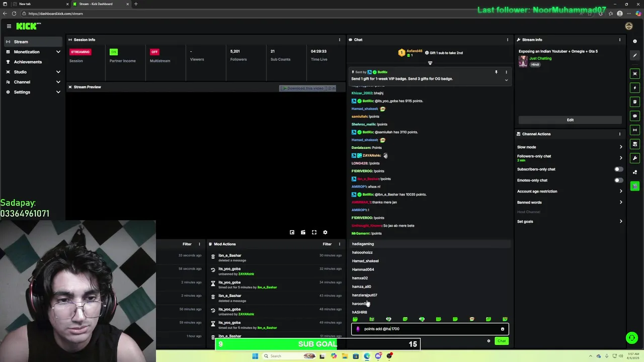Click the sticky note icon in right toolbar
The image size is (644, 362).
tap(635, 102)
